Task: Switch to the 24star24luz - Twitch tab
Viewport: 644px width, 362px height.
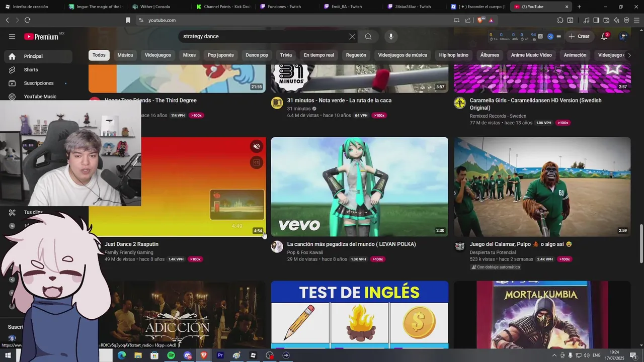Action: (415, 7)
